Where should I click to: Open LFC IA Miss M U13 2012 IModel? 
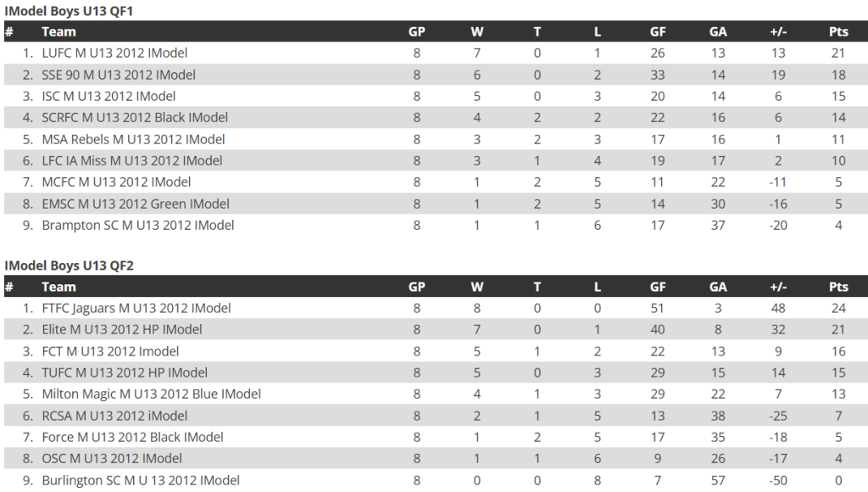[131, 160]
